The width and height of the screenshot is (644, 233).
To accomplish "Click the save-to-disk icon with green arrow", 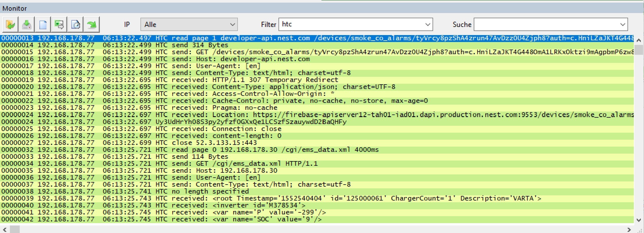I will click(27, 25).
